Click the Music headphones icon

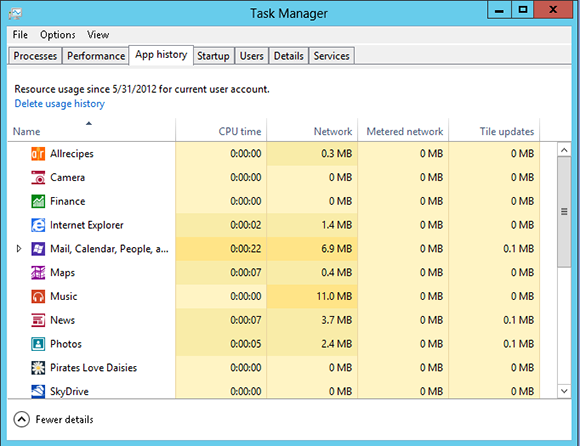coord(38,296)
